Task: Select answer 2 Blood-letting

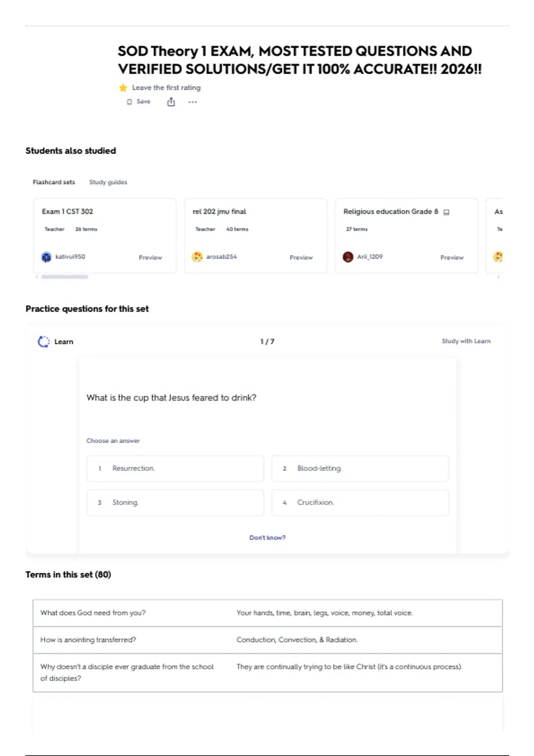Action: pyautogui.click(x=360, y=468)
